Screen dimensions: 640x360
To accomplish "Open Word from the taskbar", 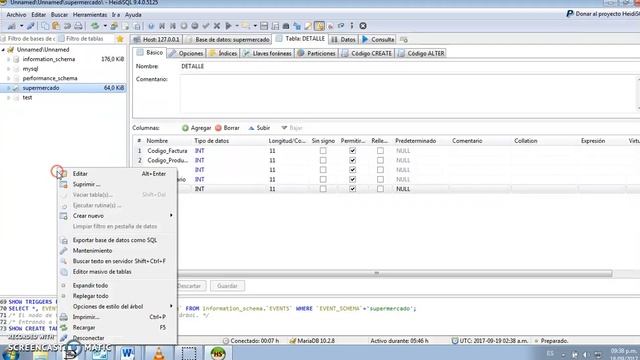I will coord(128,353).
